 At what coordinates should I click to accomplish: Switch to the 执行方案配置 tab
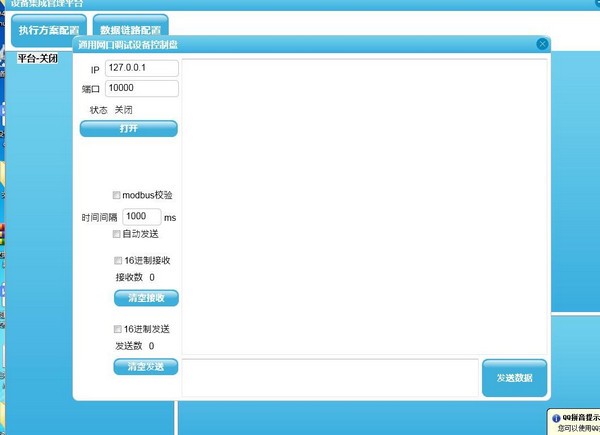click(49, 30)
